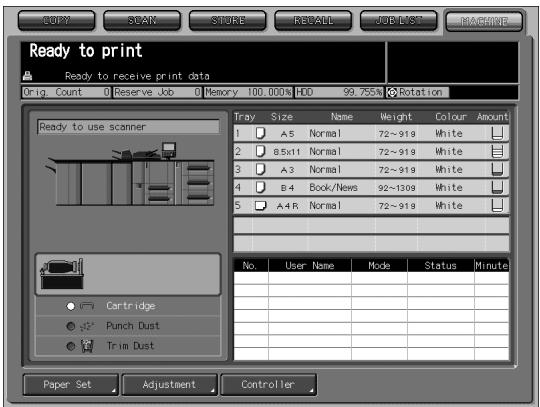Click the printer machine illustration
The width and height of the screenshot is (540, 407).
point(130,174)
